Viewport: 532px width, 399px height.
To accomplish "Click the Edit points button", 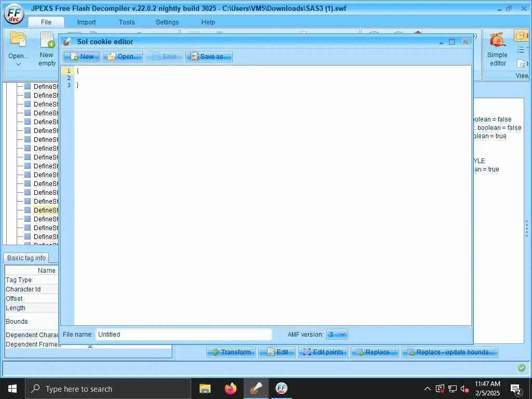I will point(323,352).
